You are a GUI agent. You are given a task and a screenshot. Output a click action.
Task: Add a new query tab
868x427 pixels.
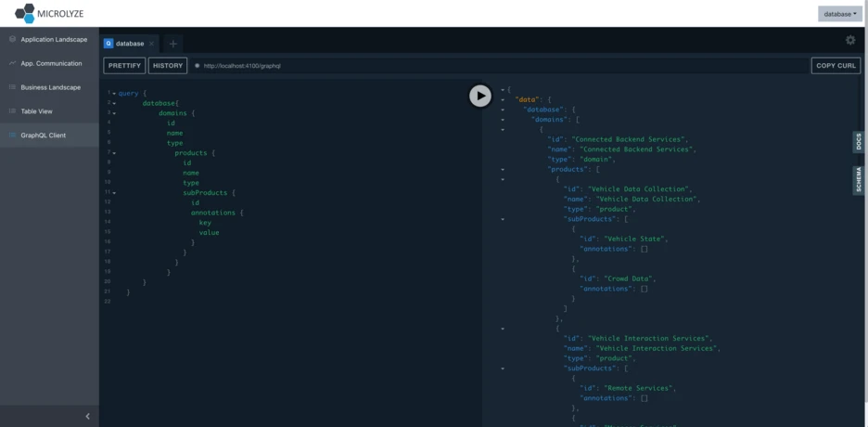[x=173, y=44]
